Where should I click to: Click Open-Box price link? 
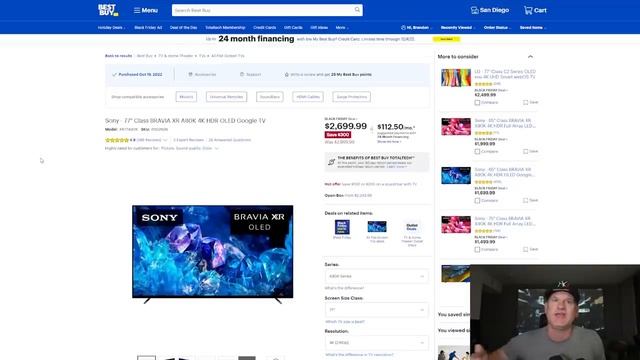click(x=348, y=196)
